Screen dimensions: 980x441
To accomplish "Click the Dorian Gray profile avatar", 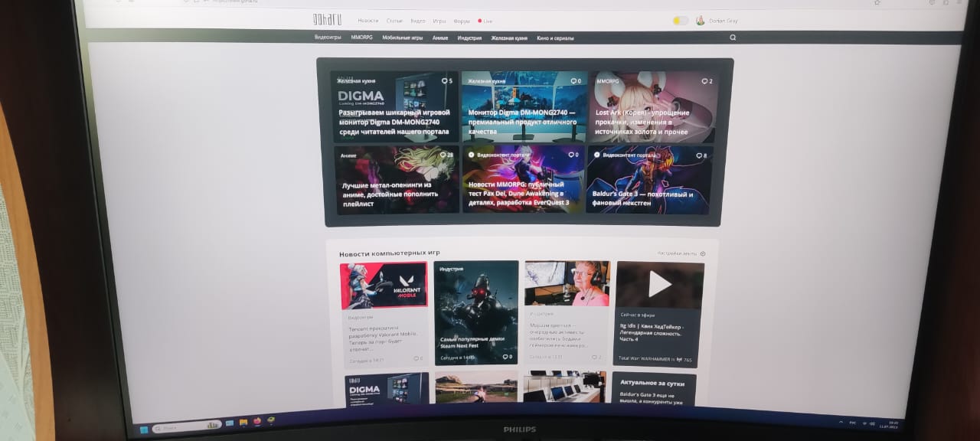I will pos(701,21).
